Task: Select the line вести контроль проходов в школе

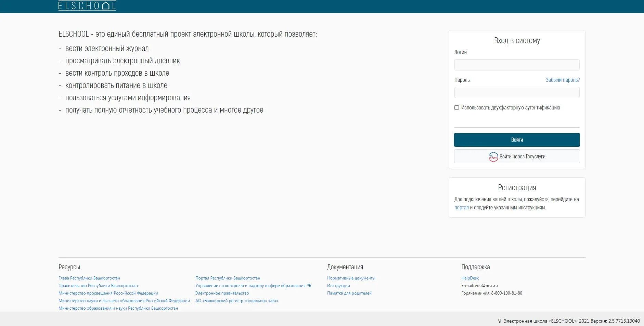Action: point(117,73)
